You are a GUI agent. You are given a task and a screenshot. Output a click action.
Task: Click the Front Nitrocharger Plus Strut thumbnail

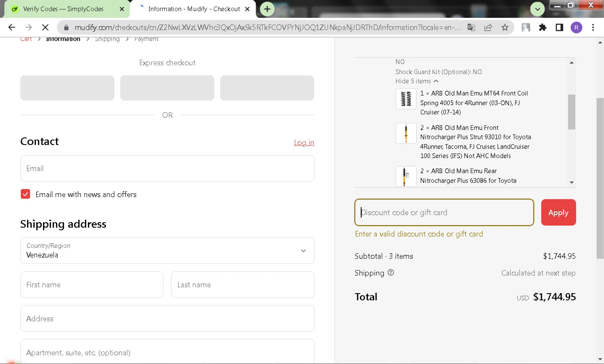click(406, 133)
